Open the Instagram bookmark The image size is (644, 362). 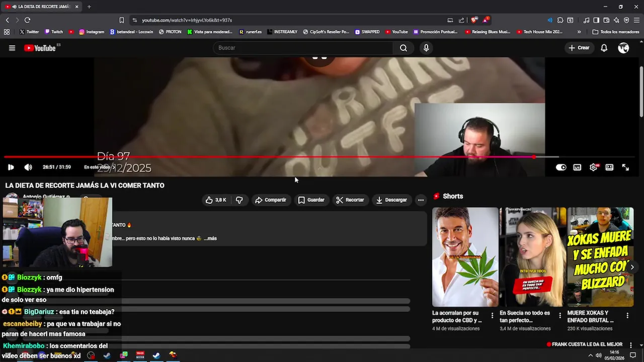[x=92, y=32]
